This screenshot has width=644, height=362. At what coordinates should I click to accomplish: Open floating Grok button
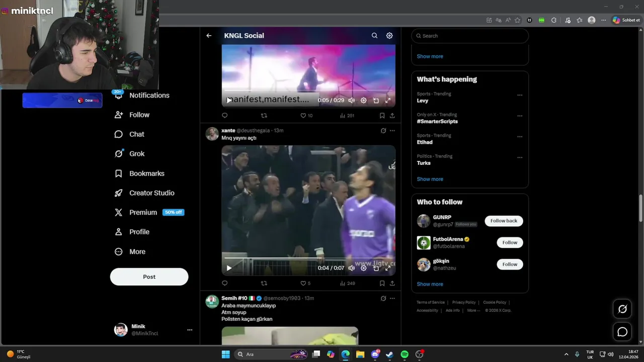click(x=622, y=309)
